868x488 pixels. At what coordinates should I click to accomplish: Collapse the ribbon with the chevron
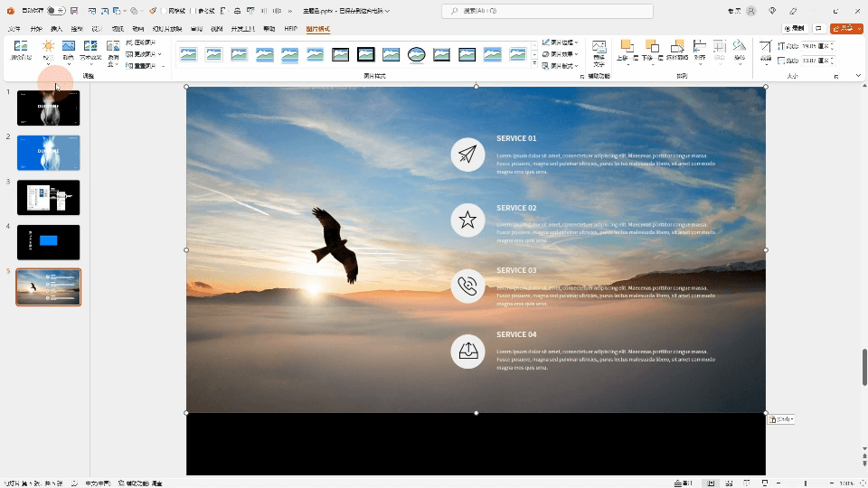(x=858, y=76)
